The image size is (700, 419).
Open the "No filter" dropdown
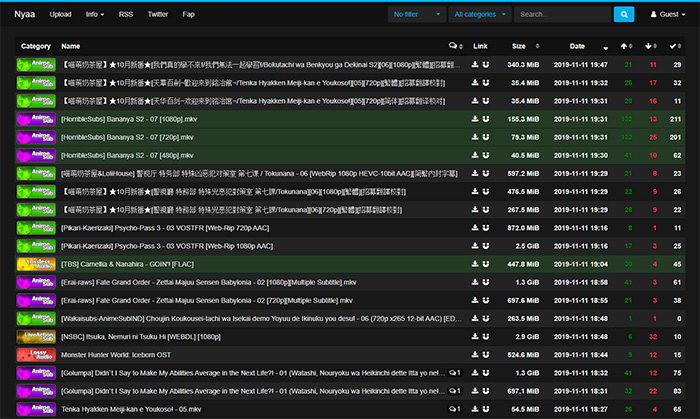pyautogui.click(x=417, y=15)
